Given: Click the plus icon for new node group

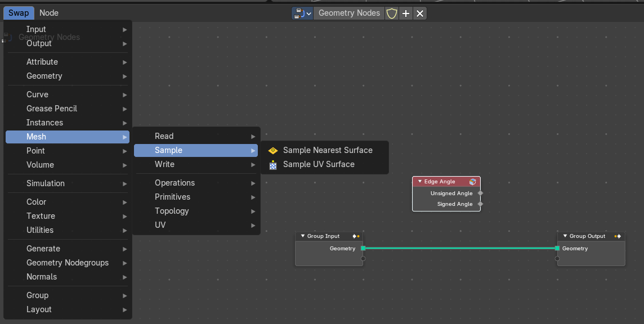Looking at the screenshot, I should [x=406, y=13].
